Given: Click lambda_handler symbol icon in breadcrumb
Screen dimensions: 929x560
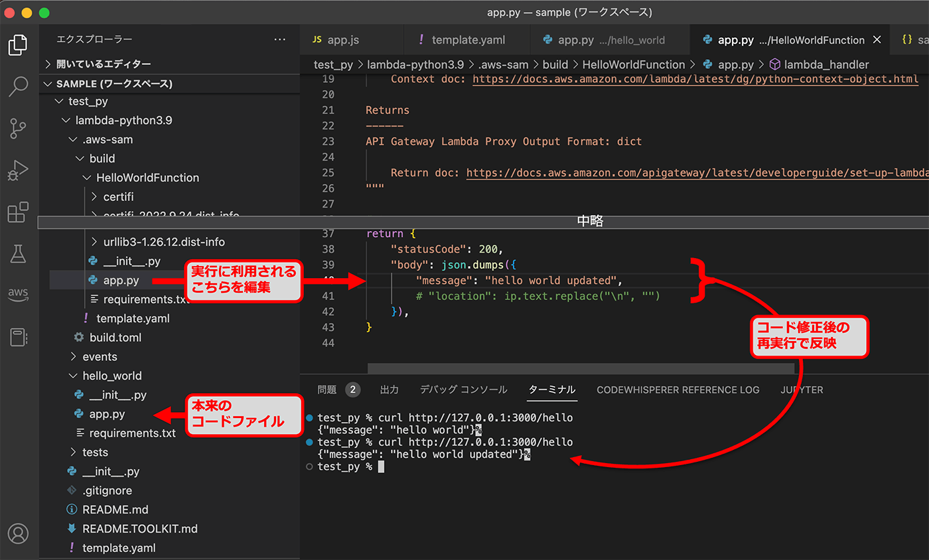Looking at the screenshot, I should pyautogui.click(x=774, y=64).
